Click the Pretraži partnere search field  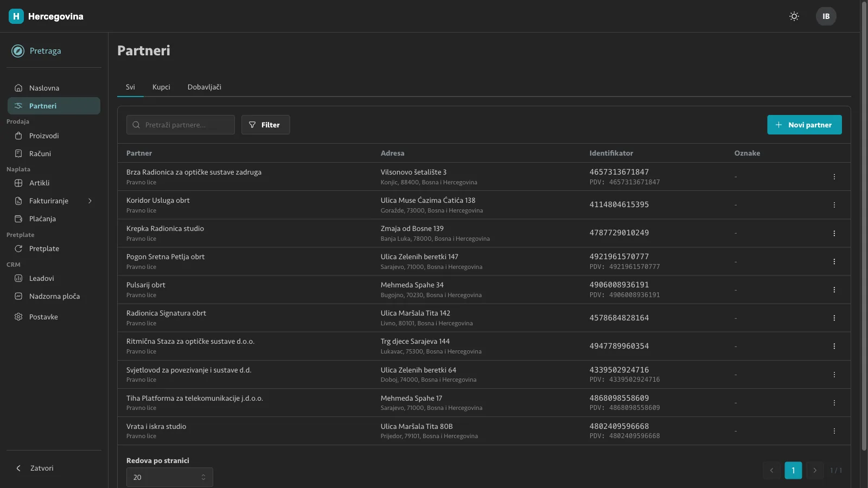coord(181,125)
